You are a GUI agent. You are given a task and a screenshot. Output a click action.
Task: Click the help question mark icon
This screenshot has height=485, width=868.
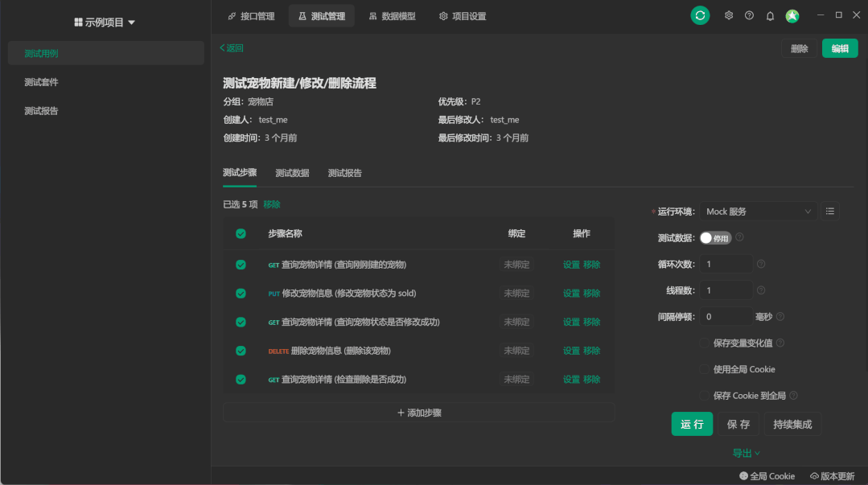pyautogui.click(x=749, y=14)
